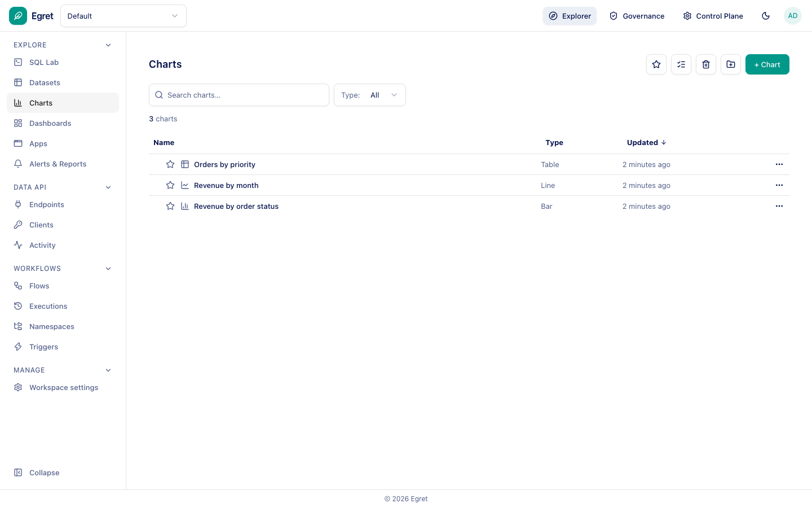This screenshot has width=812, height=508.
Task: Open Alerts & Reports
Action: (63, 164)
